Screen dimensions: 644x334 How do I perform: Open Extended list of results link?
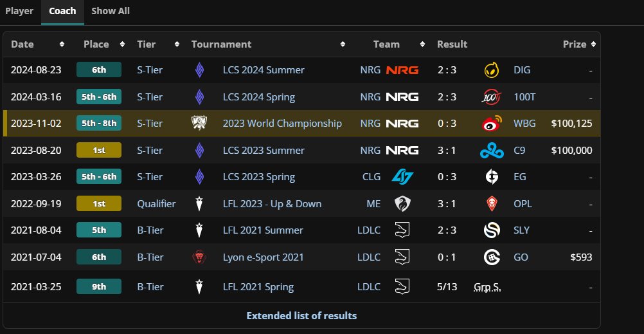pos(301,316)
